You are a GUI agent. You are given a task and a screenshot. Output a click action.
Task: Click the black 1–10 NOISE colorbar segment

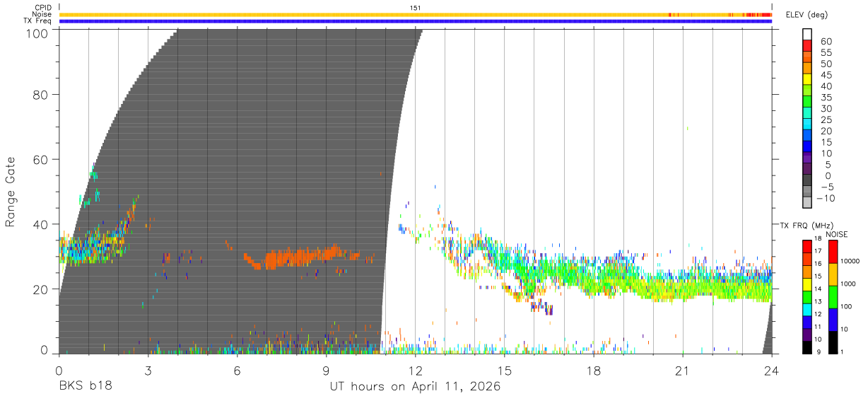coord(832,342)
